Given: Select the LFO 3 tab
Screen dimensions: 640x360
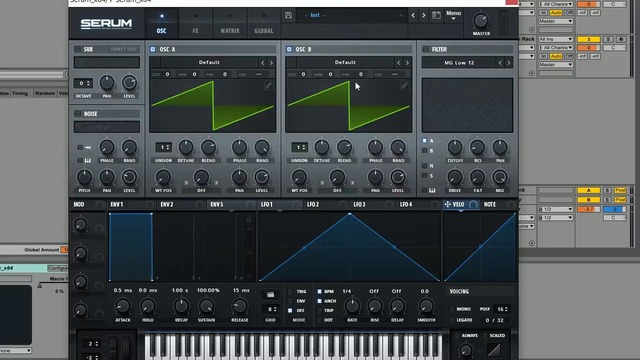Looking at the screenshot, I should pyautogui.click(x=359, y=204).
